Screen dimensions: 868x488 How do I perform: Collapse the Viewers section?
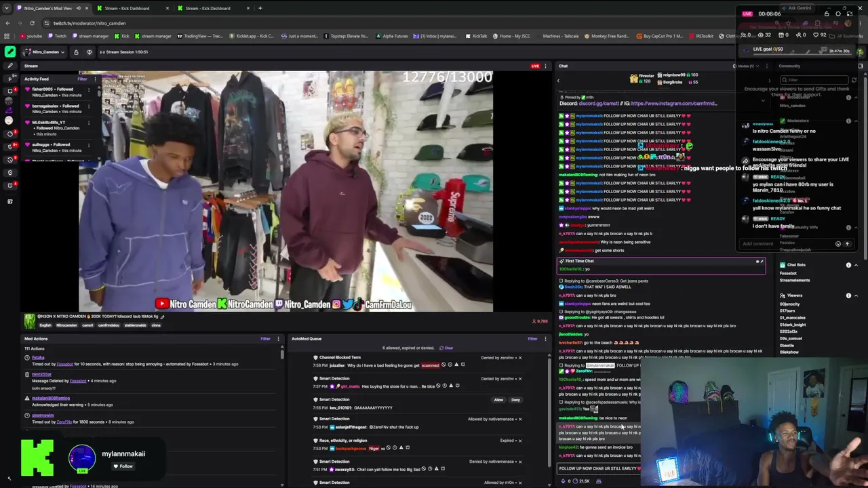click(856, 296)
